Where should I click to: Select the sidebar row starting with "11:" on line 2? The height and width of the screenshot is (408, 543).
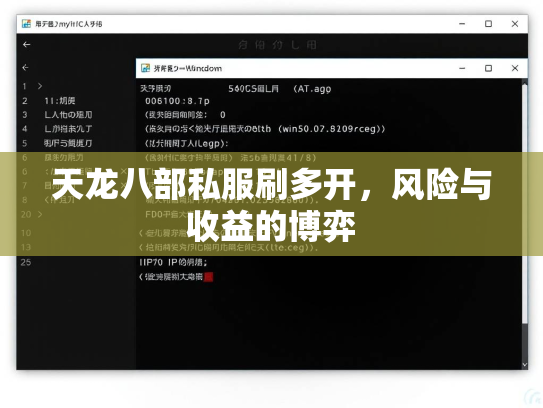tap(60, 101)
